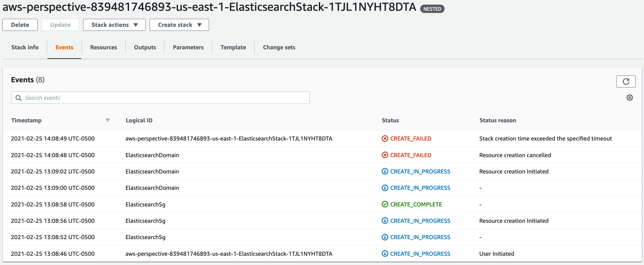Screen dimensions: 644x265
Task: Click CREATE_IN_PROGRESS status in the 13:08:52 row
Action: pyautogui.click(x=420, y=237)
